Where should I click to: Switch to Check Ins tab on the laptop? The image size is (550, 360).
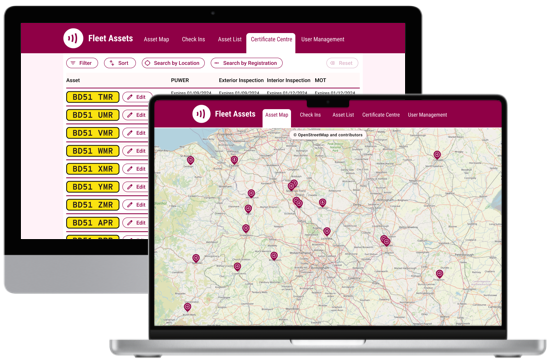(310, 115)
